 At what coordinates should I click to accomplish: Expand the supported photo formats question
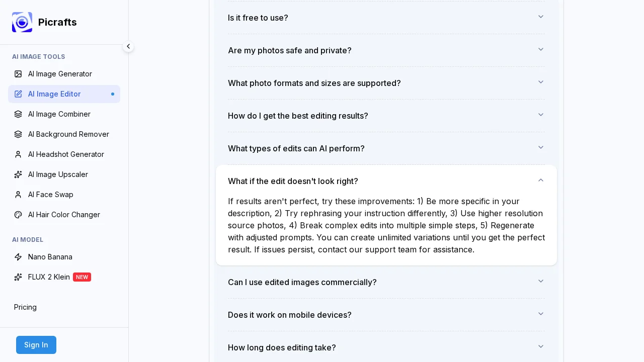(x=386, y=83)
